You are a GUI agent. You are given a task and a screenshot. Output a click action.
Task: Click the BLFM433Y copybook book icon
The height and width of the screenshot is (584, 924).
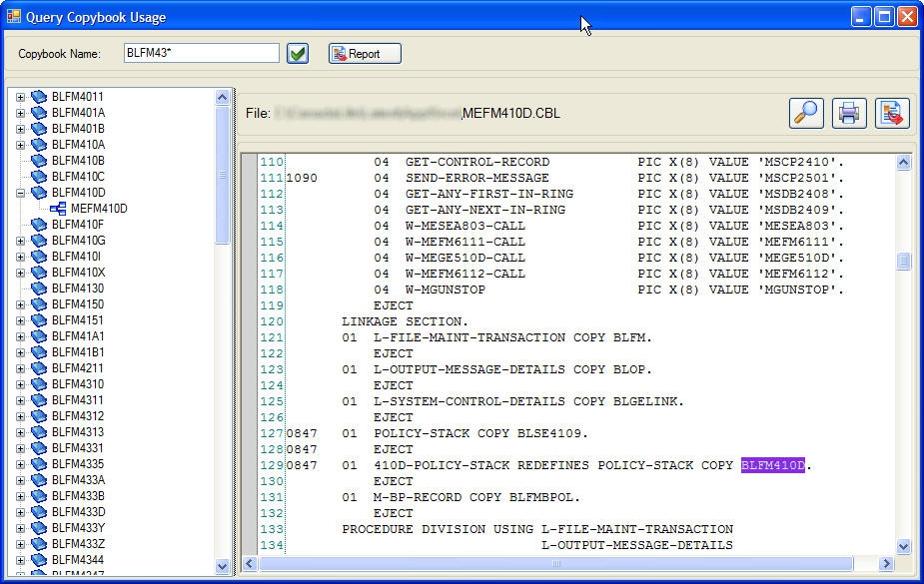click(39, 527)
